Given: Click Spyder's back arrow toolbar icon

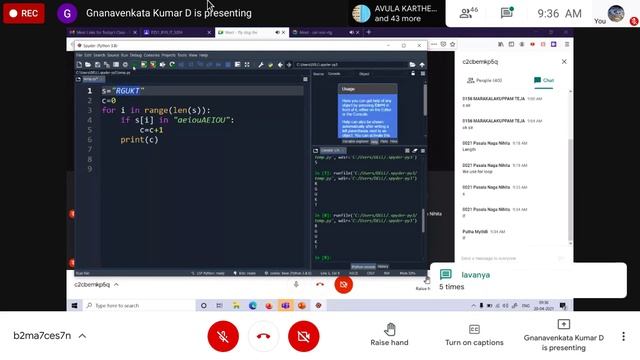Looking at the screenshot, I should point(280,64).
